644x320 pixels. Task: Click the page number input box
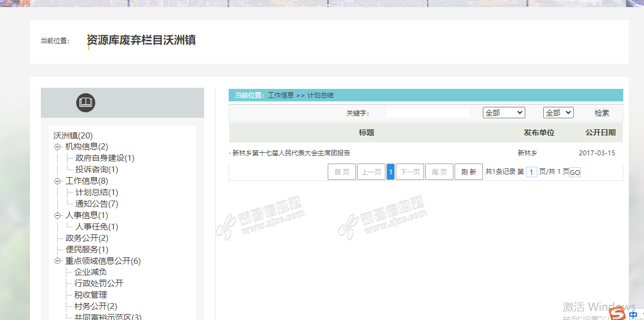[x=531, y=172]
